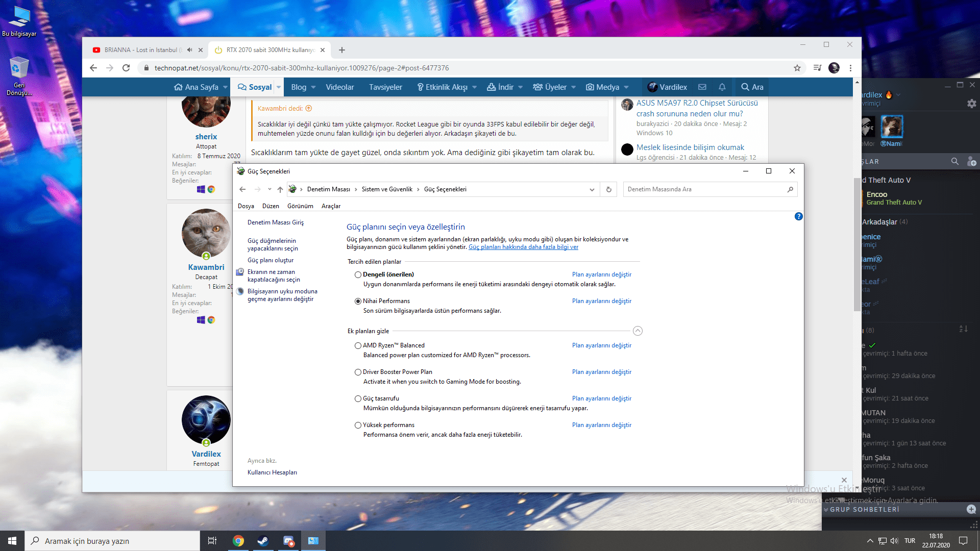Open forum inbox envelope icon
Image resolution: width=980 pixels, height=551 pixels.
pyautogui.click(x=702, y=87)
